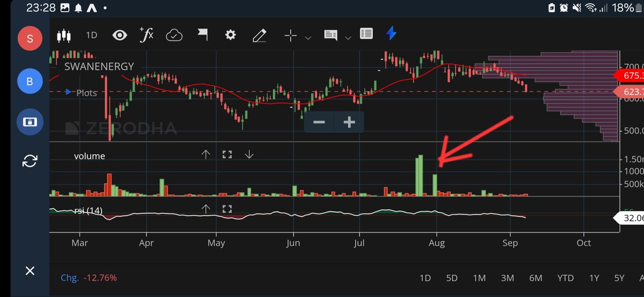Screen dimensions: 644x297
Task: Move the rsi (14) panel up
Action: click(206, 209)
